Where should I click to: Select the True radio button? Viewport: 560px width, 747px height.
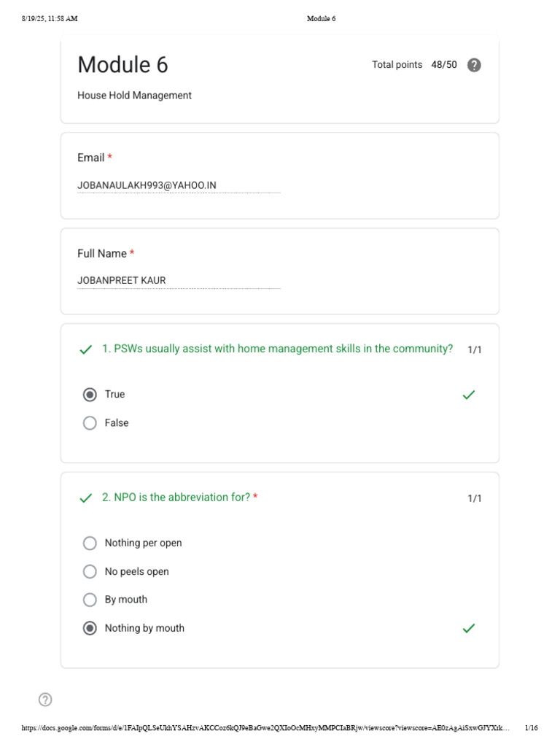pos(90,395)
